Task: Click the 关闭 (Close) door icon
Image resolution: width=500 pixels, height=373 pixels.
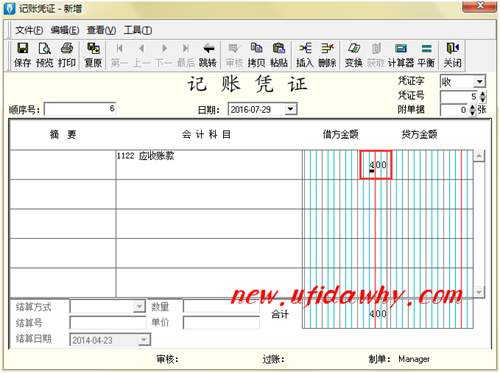Action: (x=453, y=55)
